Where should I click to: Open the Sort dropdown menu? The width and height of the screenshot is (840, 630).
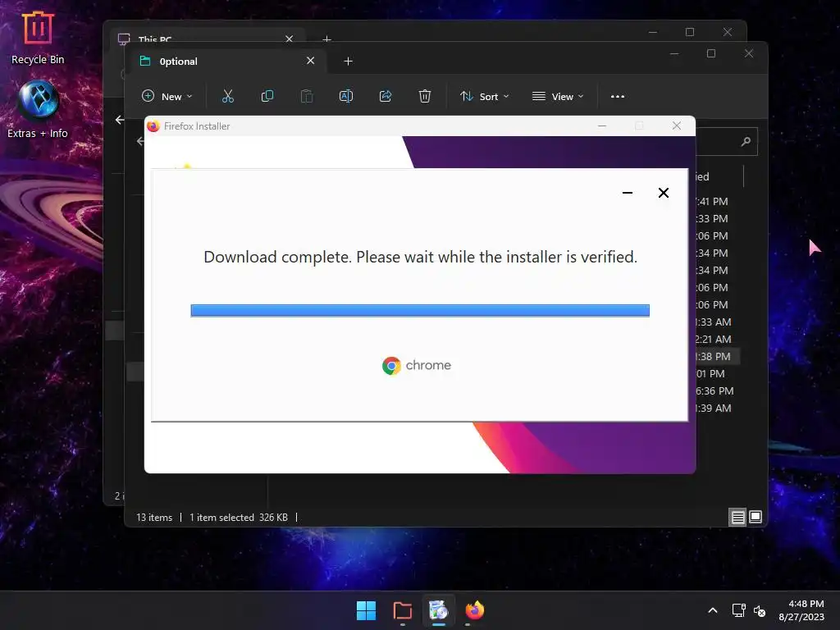click(484, 97)
